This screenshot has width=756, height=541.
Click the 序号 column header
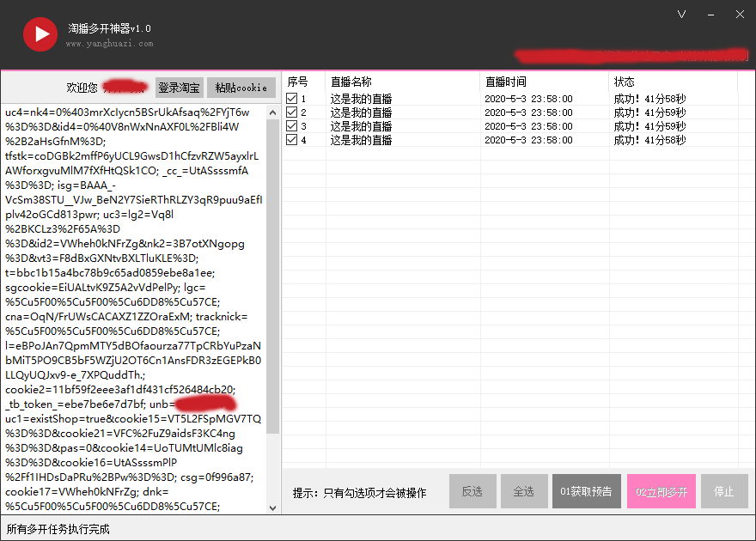pyautogui.click(x=304, y=82)
